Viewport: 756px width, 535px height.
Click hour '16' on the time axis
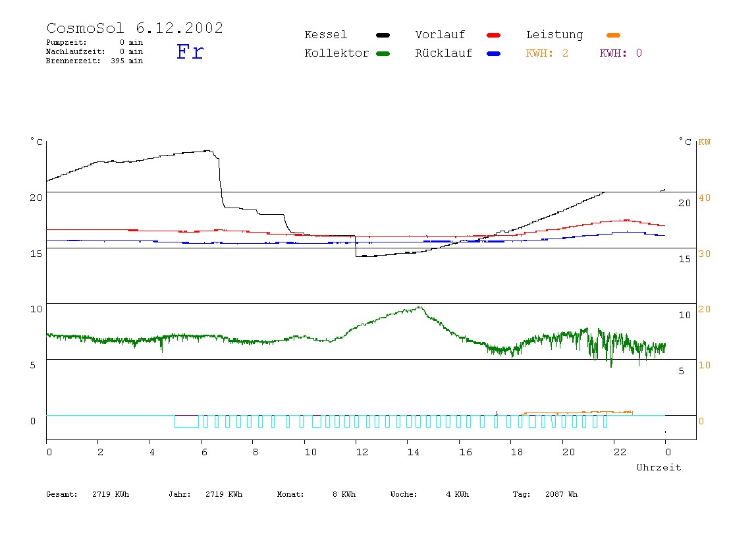point(466,452)
